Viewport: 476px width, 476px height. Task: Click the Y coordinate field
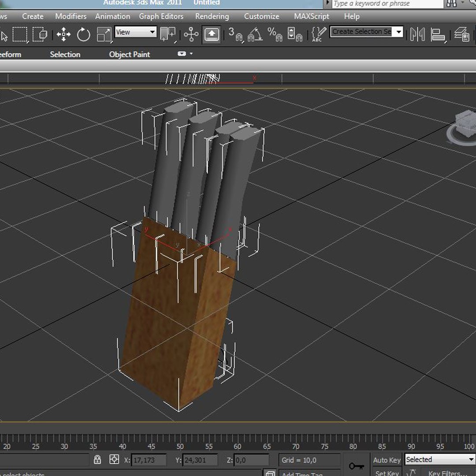[x=200, y=460]
